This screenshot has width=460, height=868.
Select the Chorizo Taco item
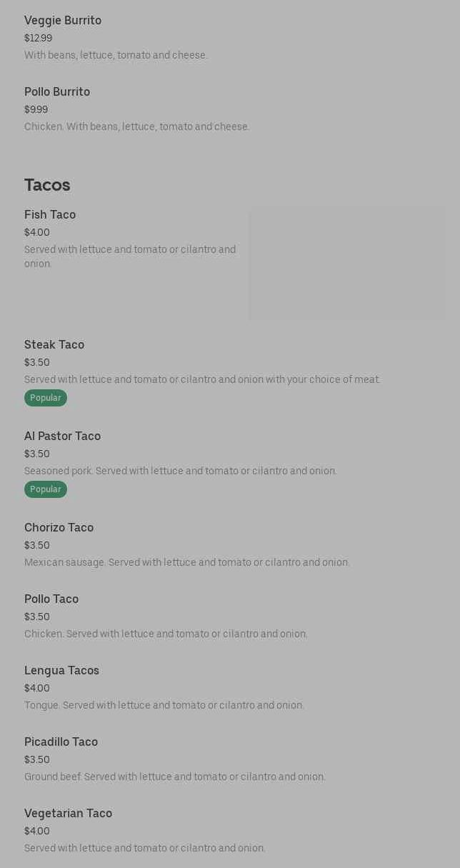tap(59, 528)
